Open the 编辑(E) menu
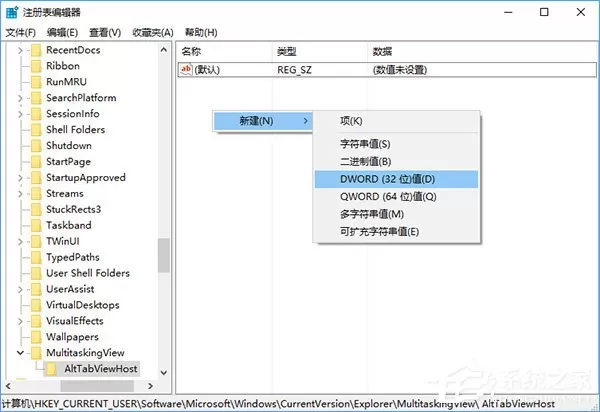The height and width of the screenshot is (412, 600). click(x=62, y=33)
